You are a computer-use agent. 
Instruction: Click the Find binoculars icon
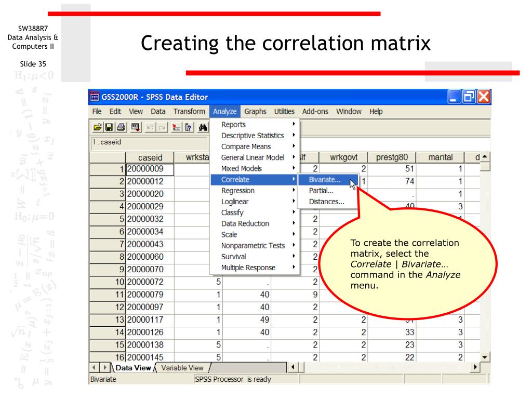point(203,128)
